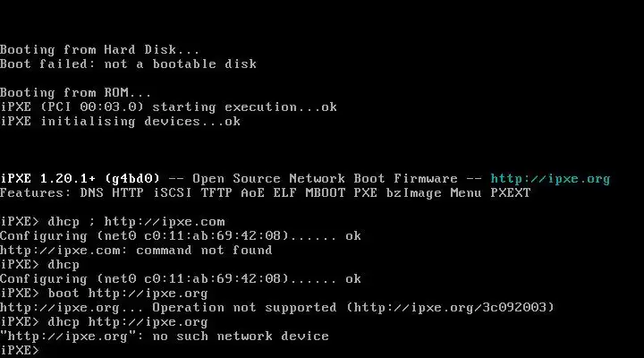Click the "iPXE initialising devices...ok" line
The height and width of the screenshot is (358, 644).
[120, 121]
